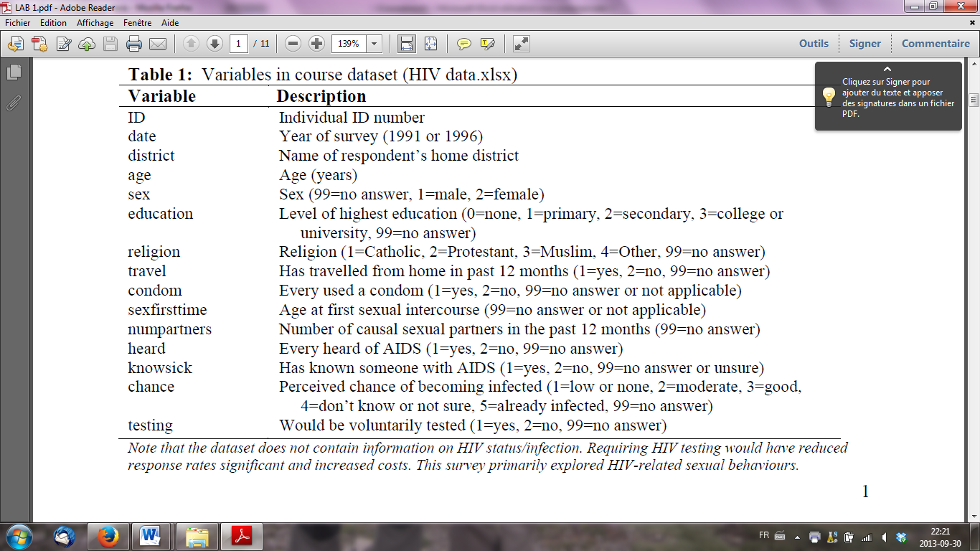
Task: Open the Fichier menu
Action: (18, 23)
